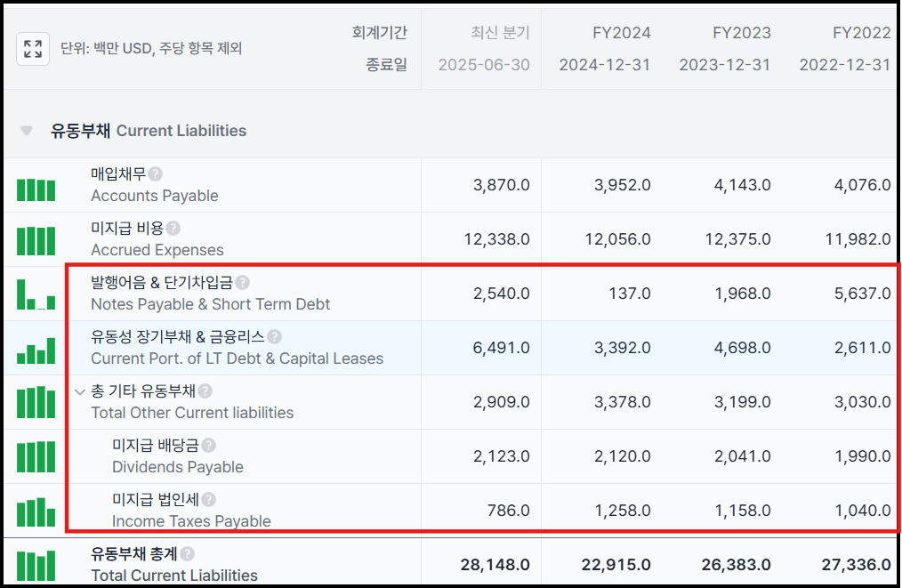Collapse the Total Other Current liabilities chevron
The image size is (902, 588).
[80, 392]
